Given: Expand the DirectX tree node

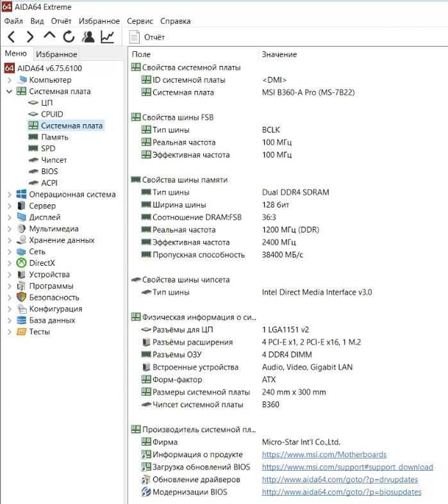Looking at the screenshot, I should pyautogui.click(x=10, y=263).
